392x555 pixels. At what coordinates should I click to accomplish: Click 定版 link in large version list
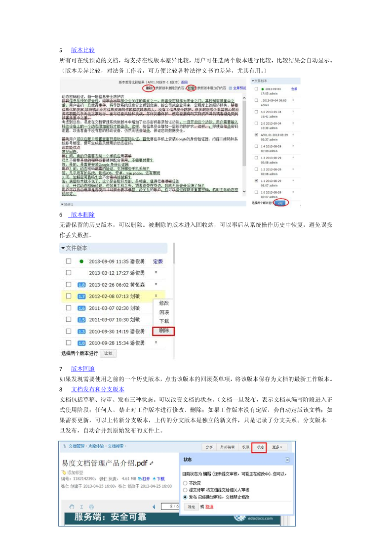click(x=158, y=261)
